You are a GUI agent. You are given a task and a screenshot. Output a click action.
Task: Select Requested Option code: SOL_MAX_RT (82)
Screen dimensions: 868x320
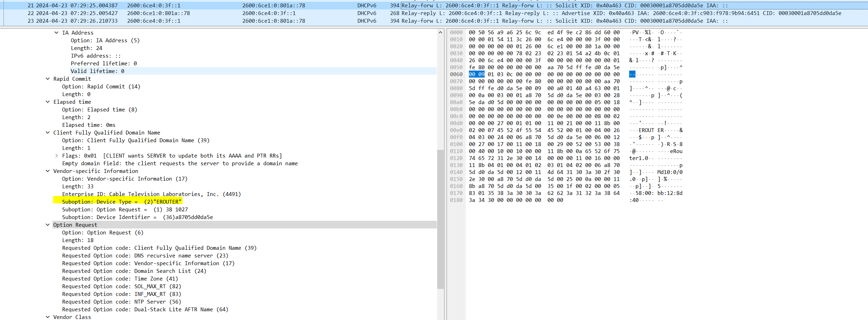click(x=122, y=286)
